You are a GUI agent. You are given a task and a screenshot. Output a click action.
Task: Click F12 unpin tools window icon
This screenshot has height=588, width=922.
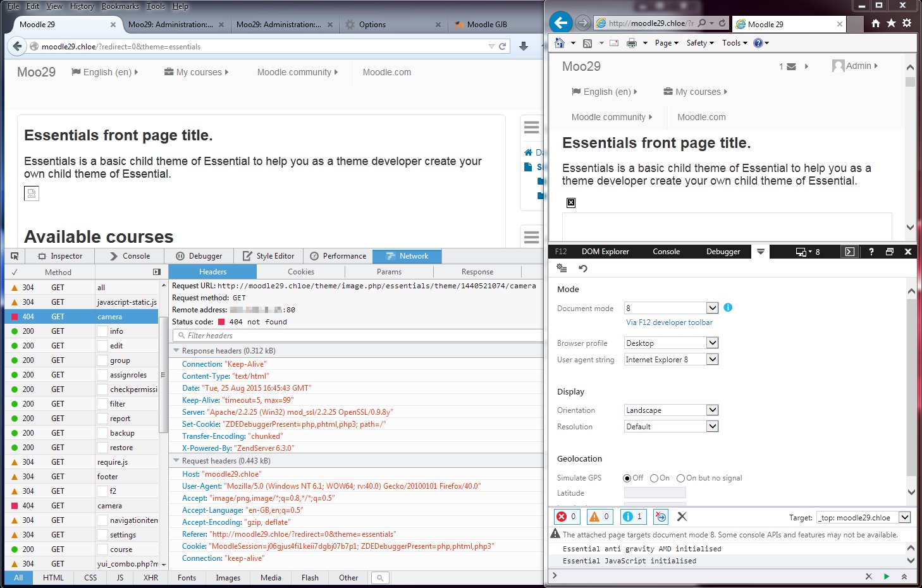tap(890, 252)
